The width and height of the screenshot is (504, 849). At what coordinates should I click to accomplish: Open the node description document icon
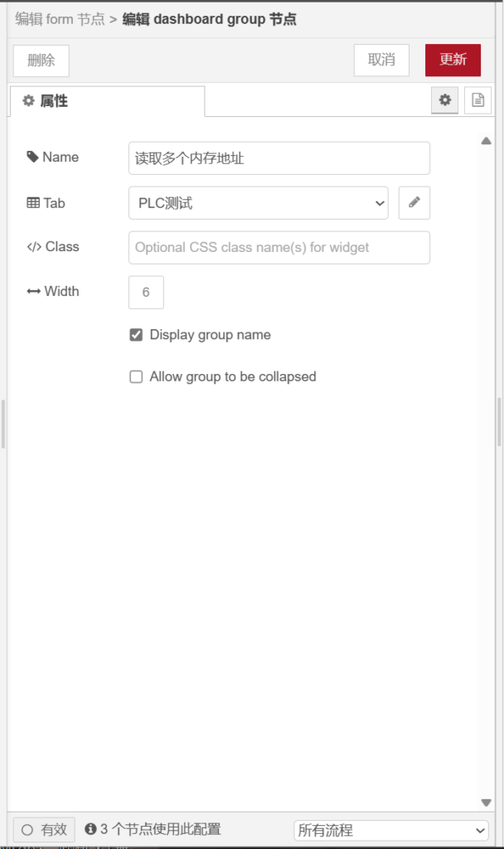(x=477, y=100)
